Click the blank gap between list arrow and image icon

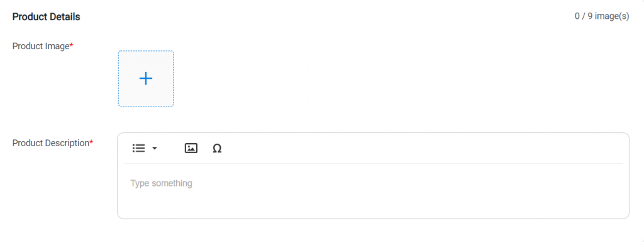pos(171,148)
